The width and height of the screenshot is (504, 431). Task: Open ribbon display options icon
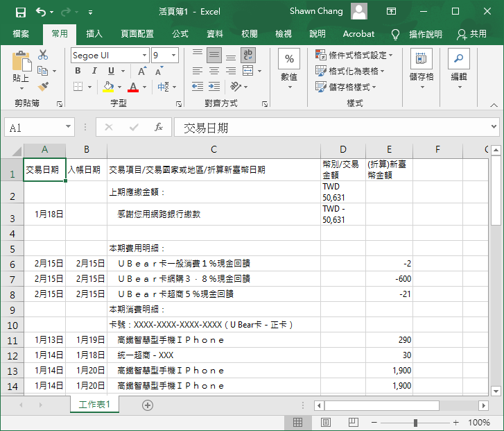point(391,12)
